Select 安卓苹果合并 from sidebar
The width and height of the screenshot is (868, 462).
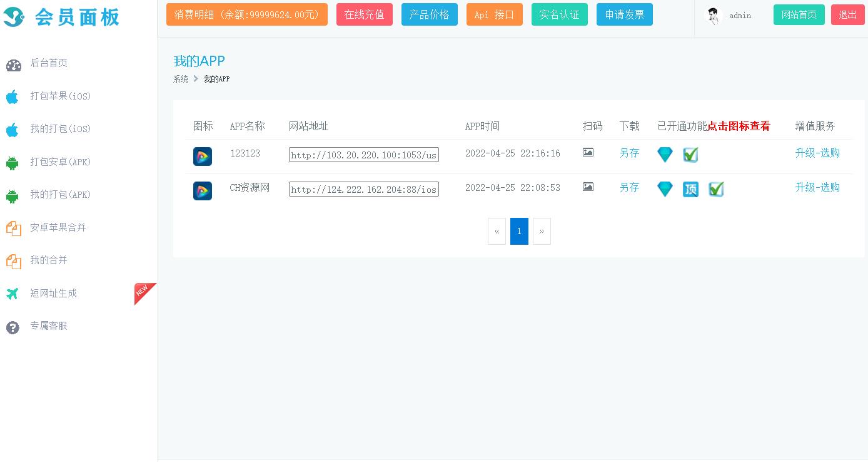tap(58, 228)
